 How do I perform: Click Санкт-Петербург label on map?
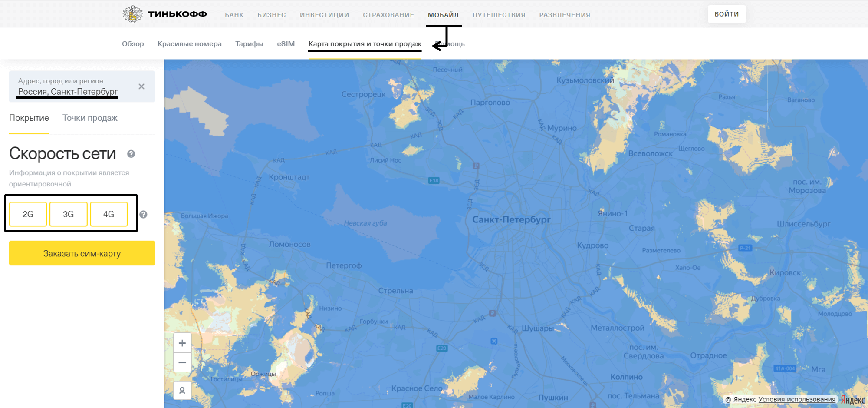coord(511,219)
